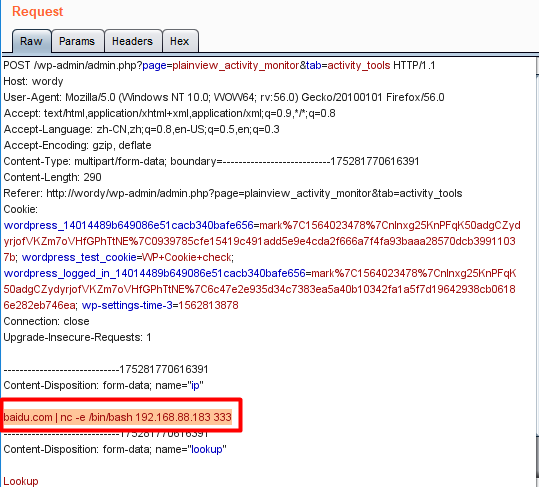Click the 'Lookup' value at the bottom
539x487 pixels.
(x=21, y=481)
